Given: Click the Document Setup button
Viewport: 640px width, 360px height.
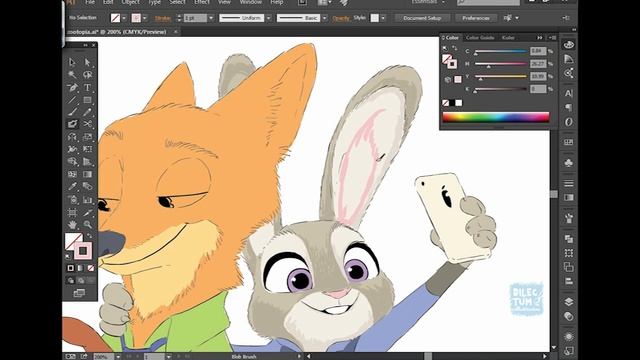Looking at the screenshot, I should pyautogui.click(x=422, y=18).
